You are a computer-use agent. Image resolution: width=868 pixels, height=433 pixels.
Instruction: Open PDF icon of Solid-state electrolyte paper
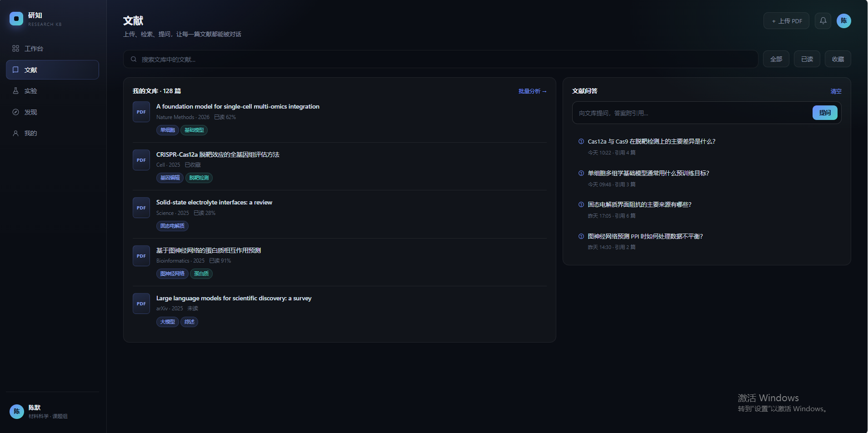[x=141, y=208]
